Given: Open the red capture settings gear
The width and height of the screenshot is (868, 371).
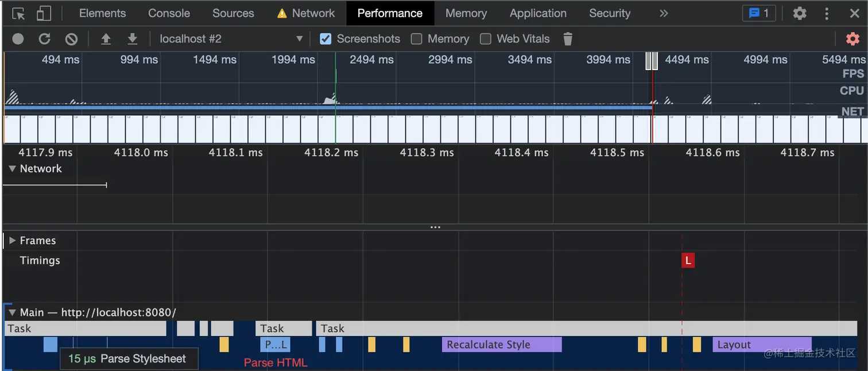Looking at the screenshot, I should click(852, 39).
